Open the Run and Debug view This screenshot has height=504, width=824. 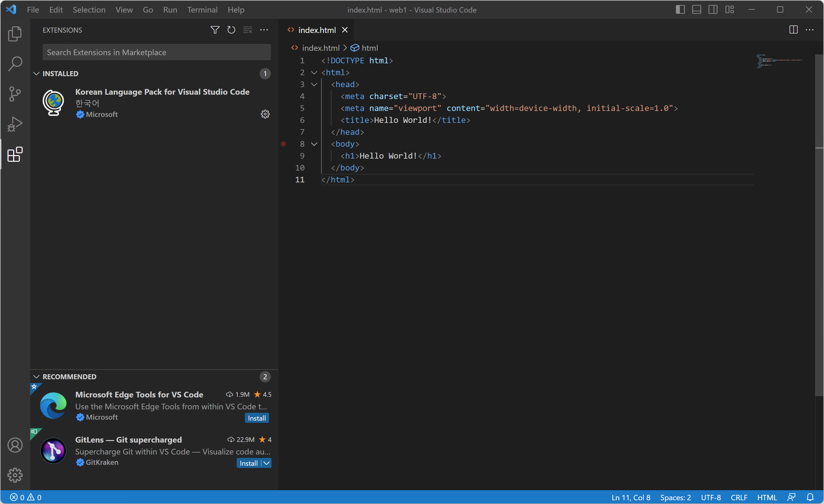click(15, 124)
